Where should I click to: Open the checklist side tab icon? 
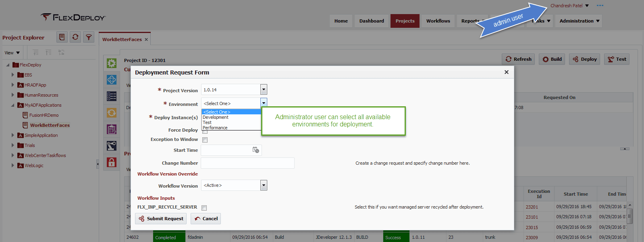(x=112, y=96)
